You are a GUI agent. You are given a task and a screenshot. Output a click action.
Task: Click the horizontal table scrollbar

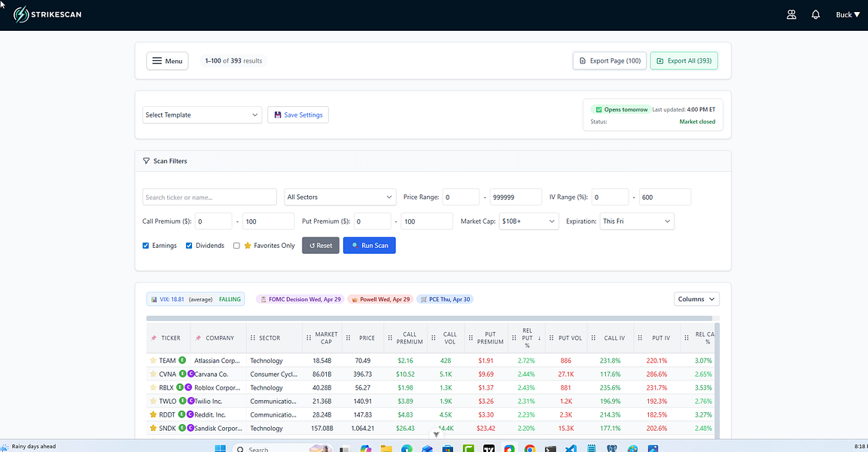pyautogui.click(x=429, y=319)
